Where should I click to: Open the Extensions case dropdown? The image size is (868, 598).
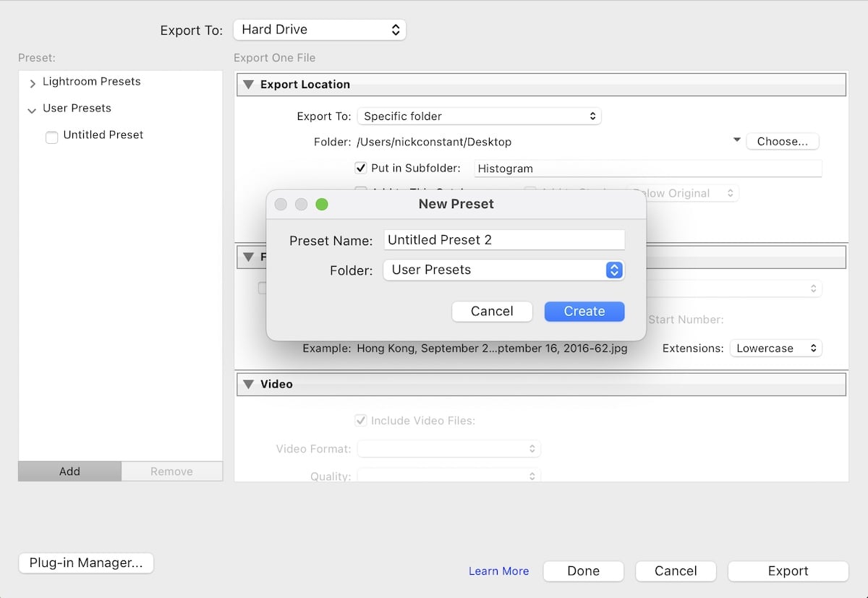(x=775, y=348)
